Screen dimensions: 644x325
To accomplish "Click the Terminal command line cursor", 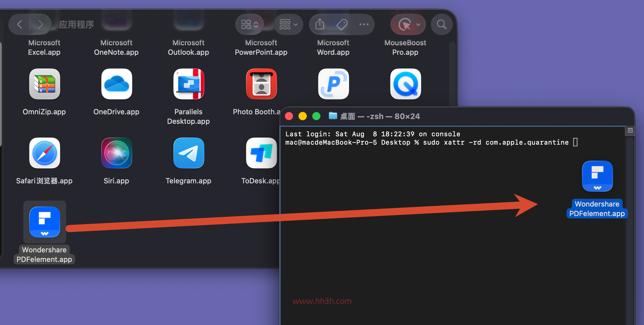I will 575,142.
